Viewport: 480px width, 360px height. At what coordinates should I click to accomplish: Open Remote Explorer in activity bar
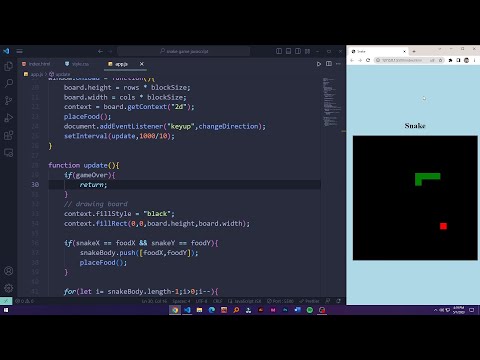tap(9, 153)
